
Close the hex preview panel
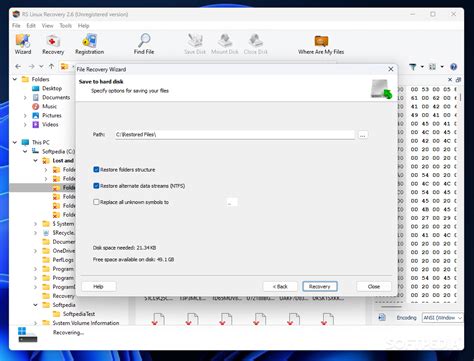[x=450, y=80]
